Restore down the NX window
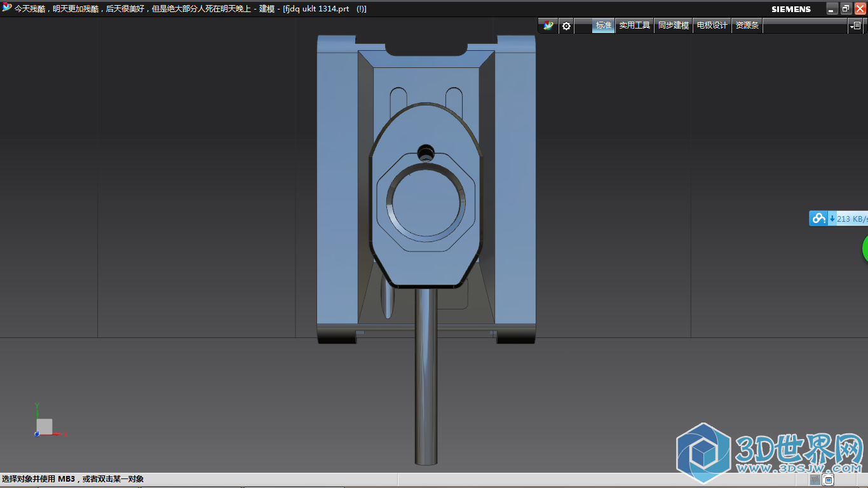 click(846, 9)
